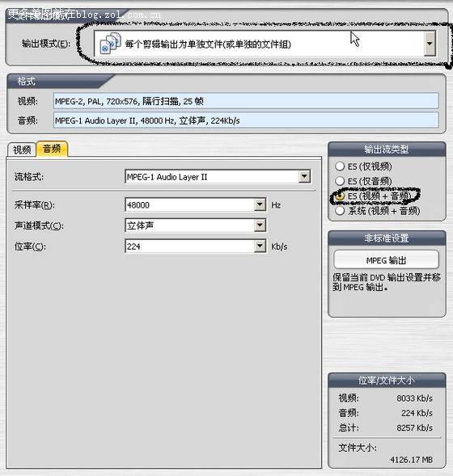Open the 声道模式 立体声 dropdown arrow
This screenshot has height=476, width=453.
click(260, 225)
